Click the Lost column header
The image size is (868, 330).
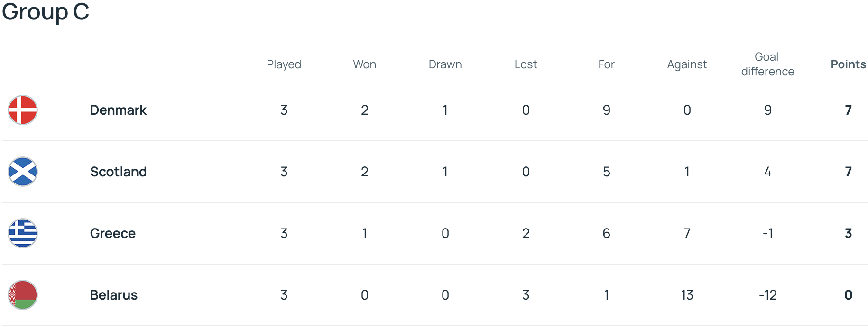pyautogui.click(x=526, y=64)
